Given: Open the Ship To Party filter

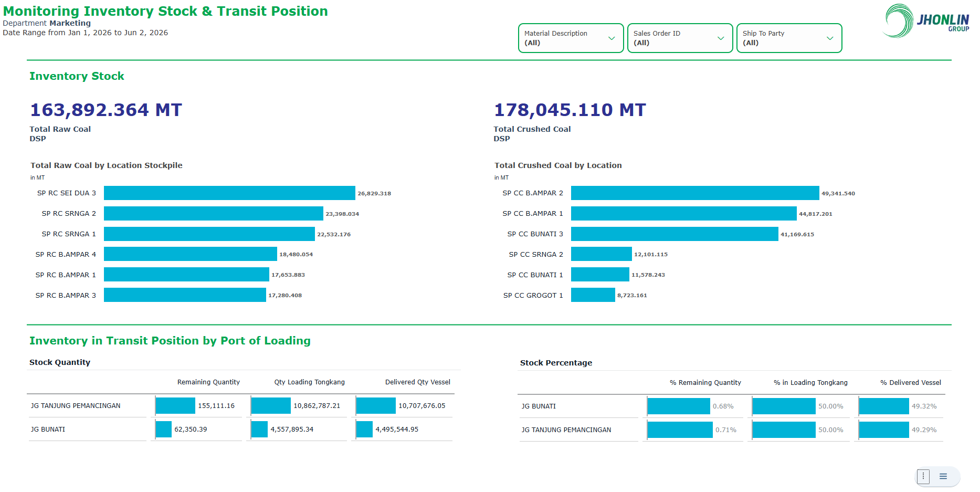Looking at the screenshot, I should [789, 38].
